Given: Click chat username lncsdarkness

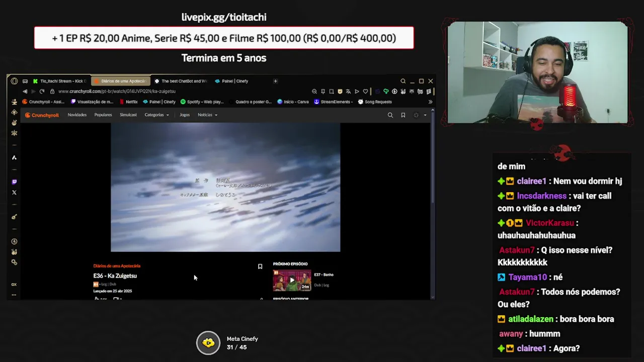Looking at the screenshot, I should (541, 196).
